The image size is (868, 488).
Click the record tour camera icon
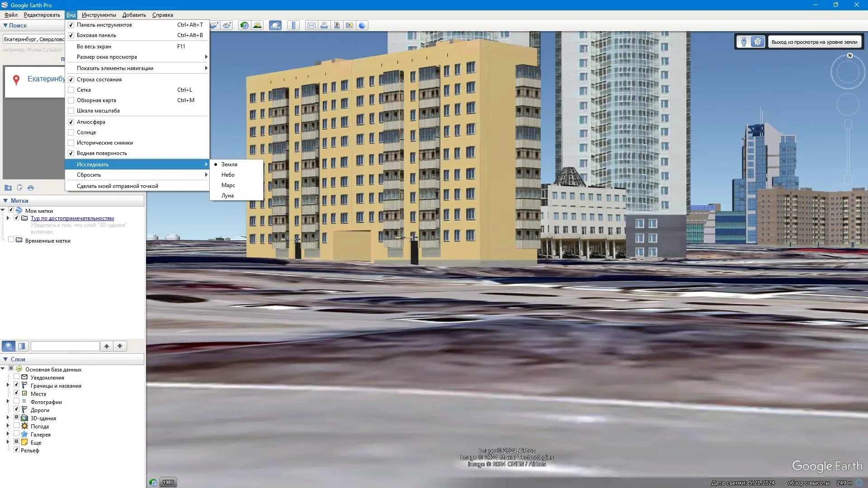pos(227,25)
